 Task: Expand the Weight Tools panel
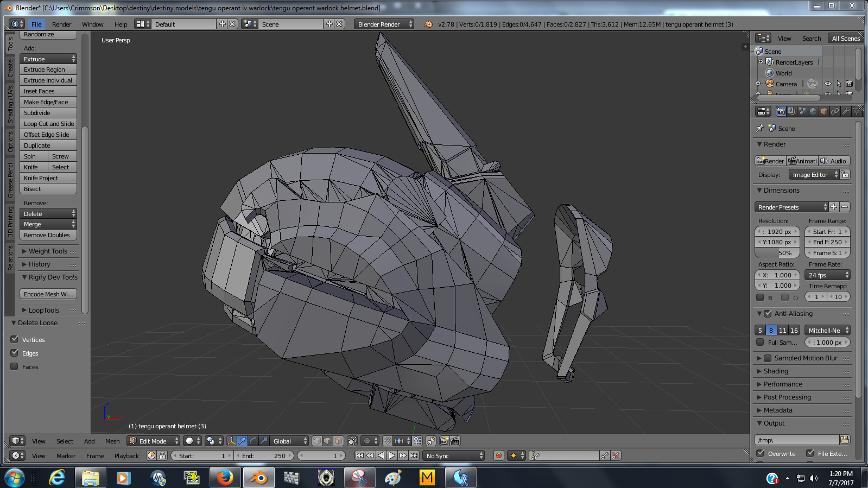tap(48, 251)
